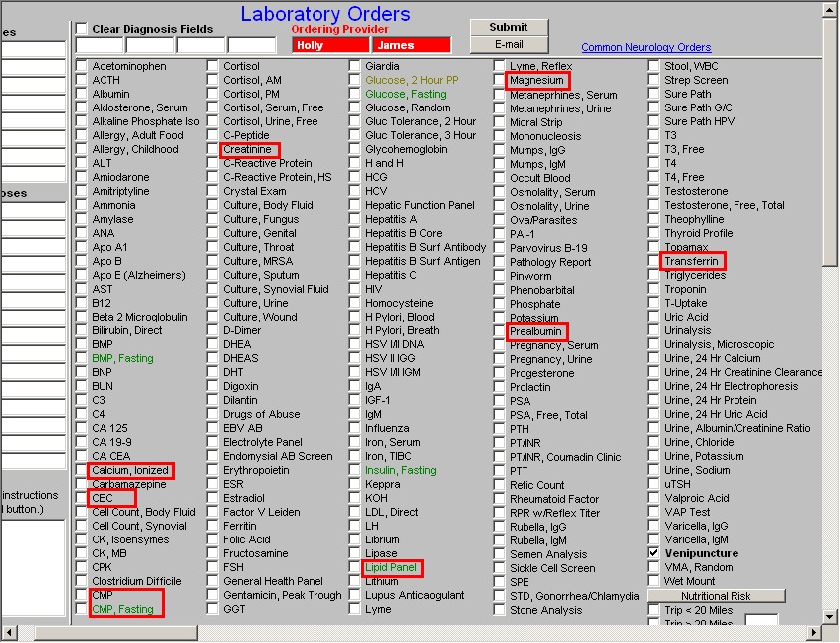
Task: Click the Insulin, Fasting label
Action: coord(401,470)
